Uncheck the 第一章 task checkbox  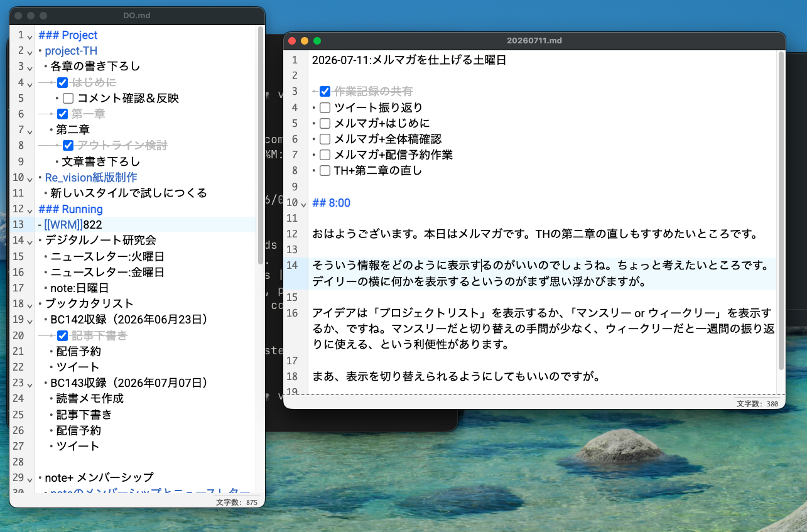[62, 114]
